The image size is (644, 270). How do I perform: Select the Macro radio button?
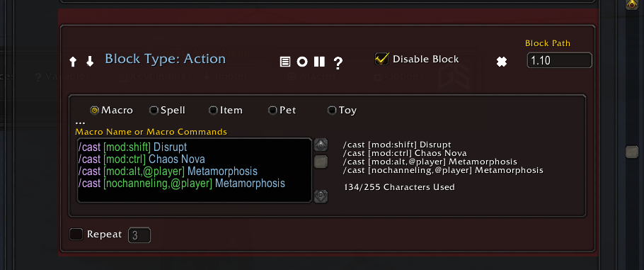tap(94, 111)
